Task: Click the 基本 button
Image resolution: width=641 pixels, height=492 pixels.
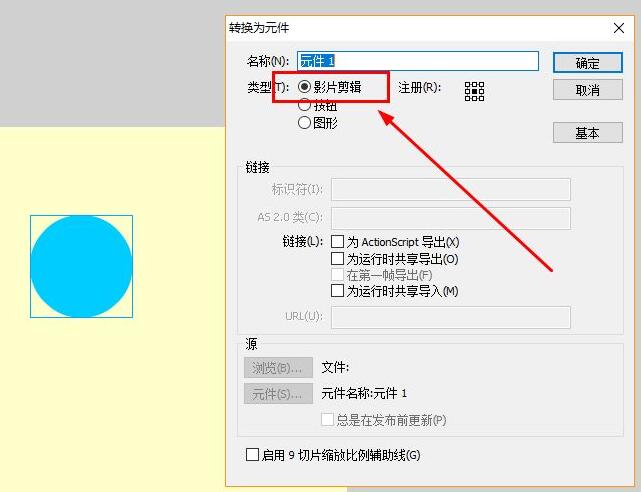Action: click(587, 132)
